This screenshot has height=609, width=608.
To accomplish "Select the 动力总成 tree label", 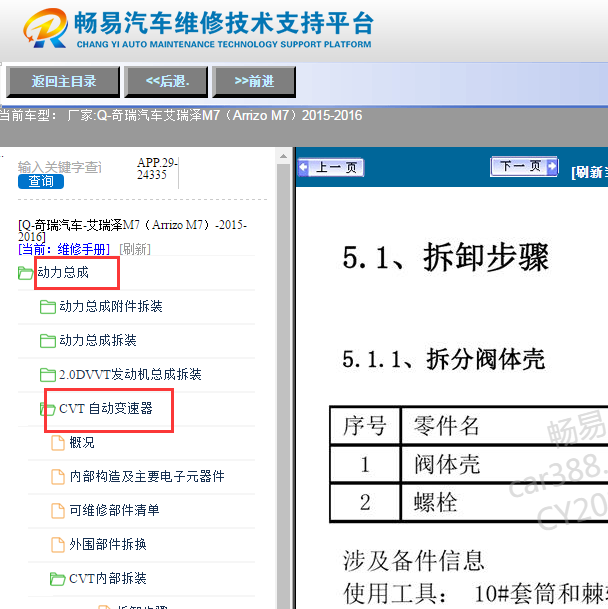I will (63, 273).
